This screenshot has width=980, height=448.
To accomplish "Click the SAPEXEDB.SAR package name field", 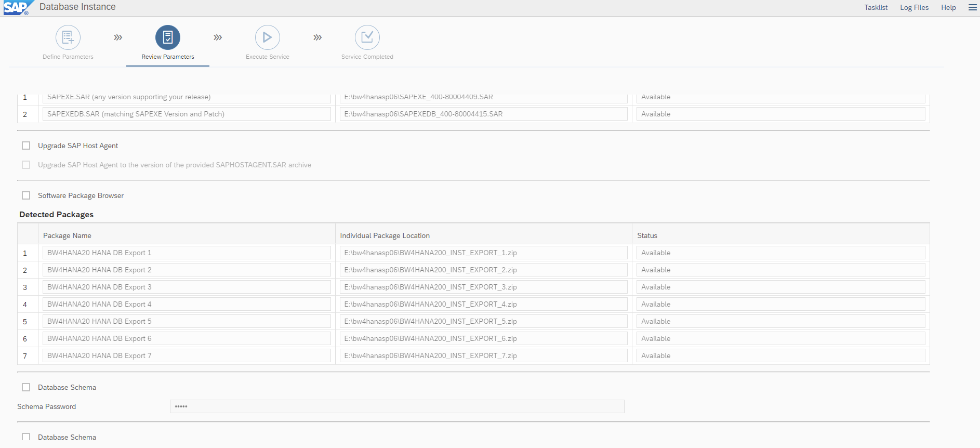I will 187,114.
